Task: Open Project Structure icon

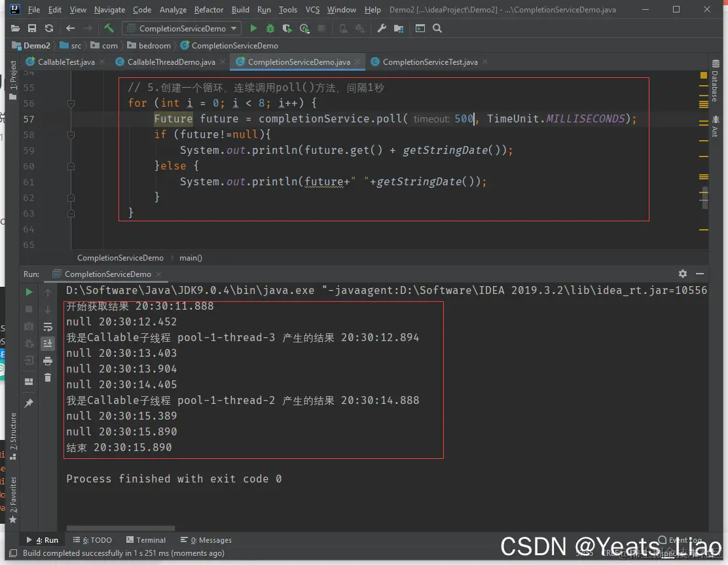Action: click(x=398, y=28)
